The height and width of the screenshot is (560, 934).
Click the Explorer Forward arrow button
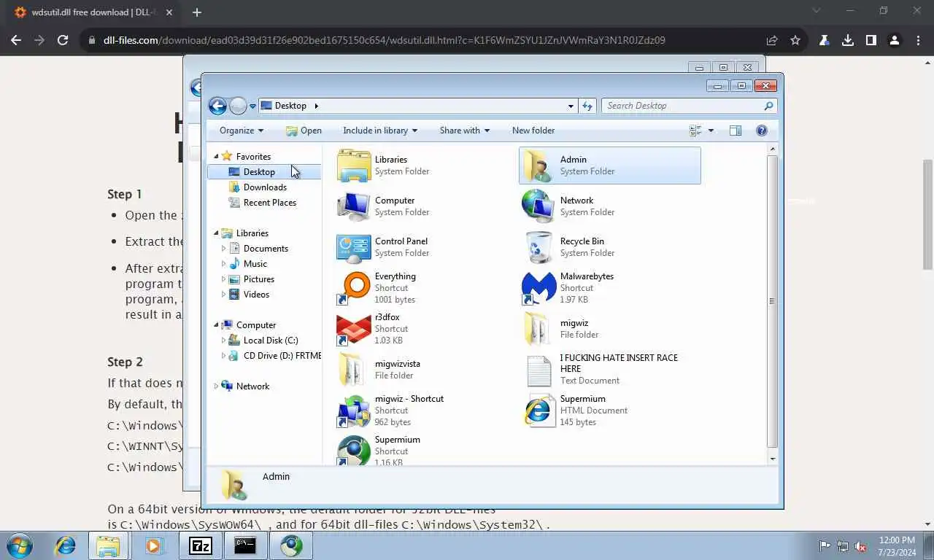pyautogui.click(x=238, y=106)
